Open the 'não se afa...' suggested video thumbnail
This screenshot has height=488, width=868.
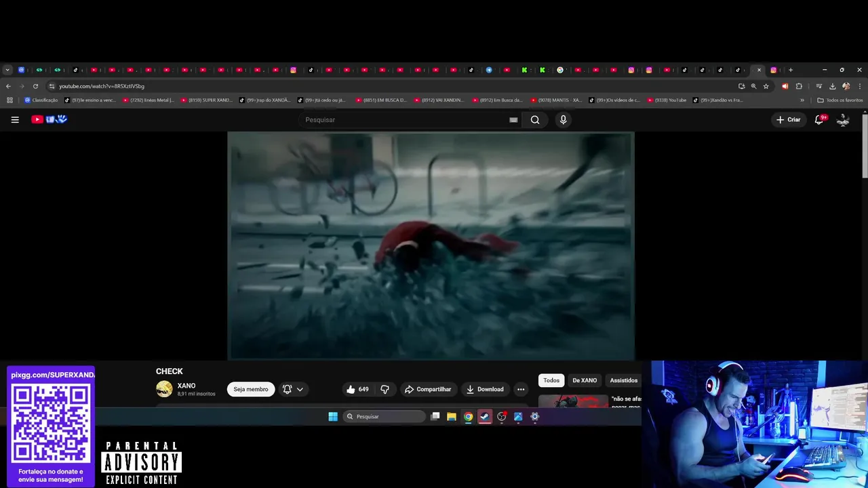coord(573,401)
